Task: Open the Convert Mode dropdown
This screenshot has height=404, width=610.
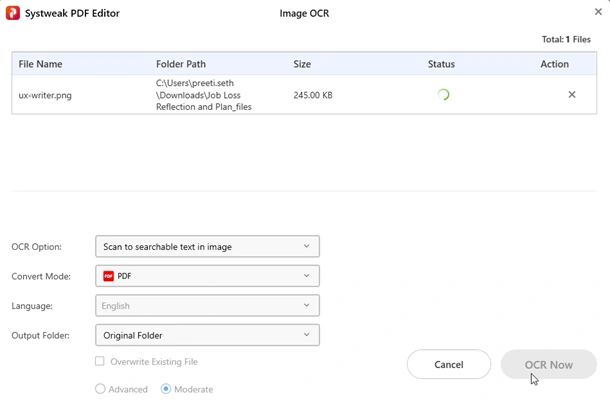Action: [207, 276]
